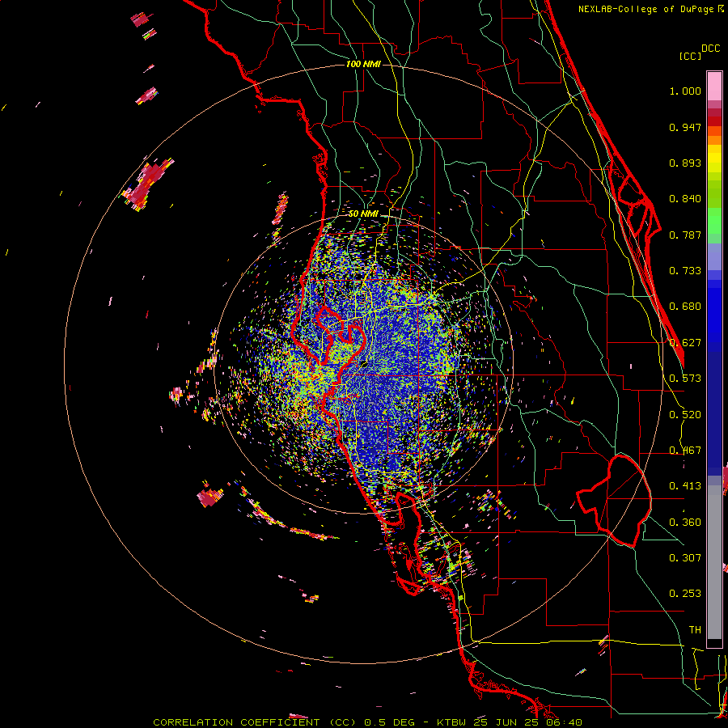
Task: Click the 0.947 scale value
Action: tap(685, 127)
